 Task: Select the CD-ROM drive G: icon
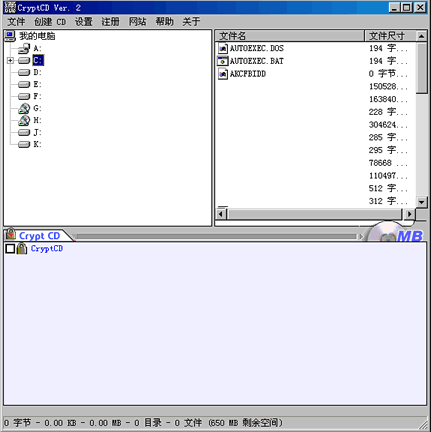[x=24, y=109]
